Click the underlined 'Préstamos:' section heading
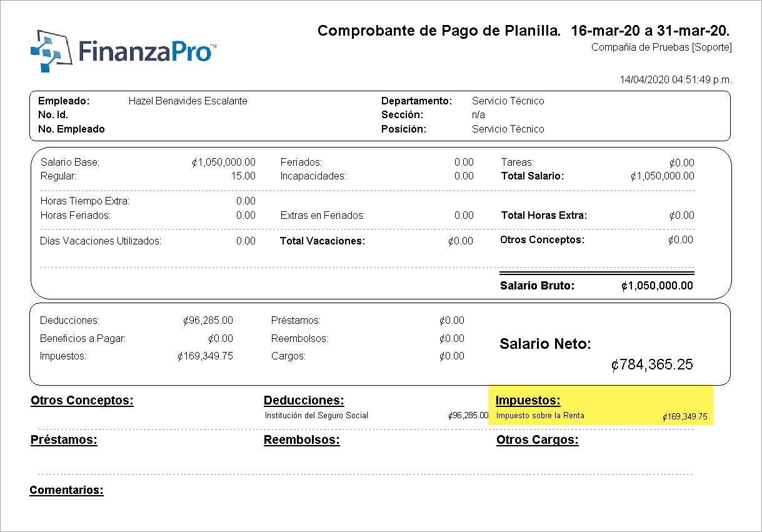Viewport: 762px width, 532px height. tap(64, 440)
